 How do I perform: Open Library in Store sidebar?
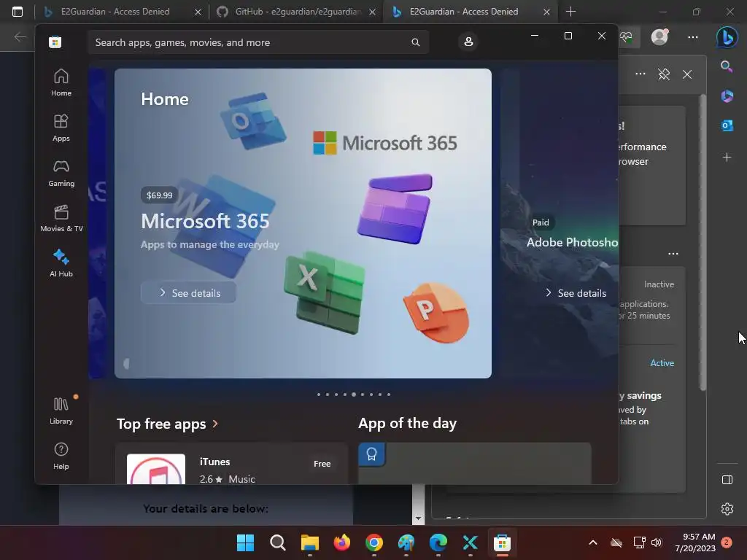click(61, 411)
